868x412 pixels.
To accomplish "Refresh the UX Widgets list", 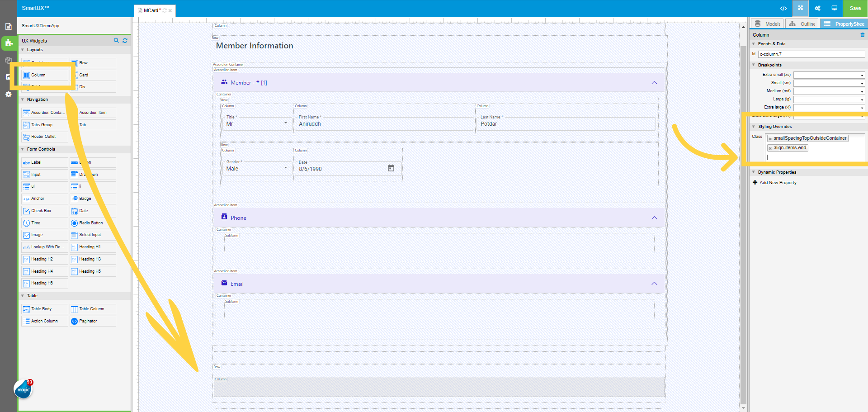I will click(x=125, y=41).
